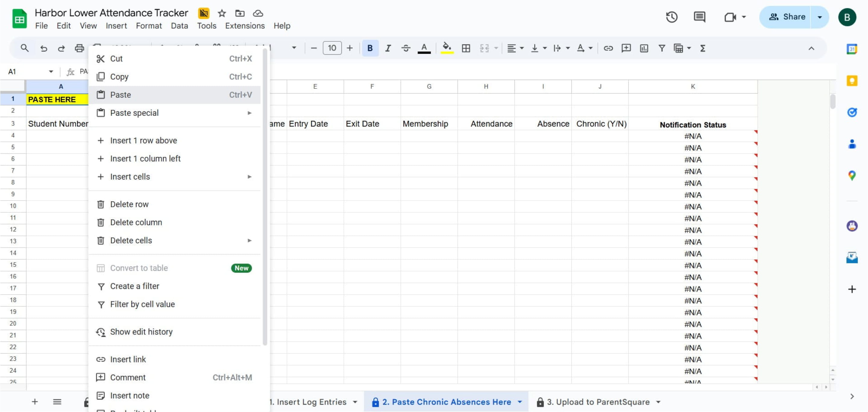Viewport: 868px width, 412px height.
Task: Click the font size field showing 10
Action: 332,48
